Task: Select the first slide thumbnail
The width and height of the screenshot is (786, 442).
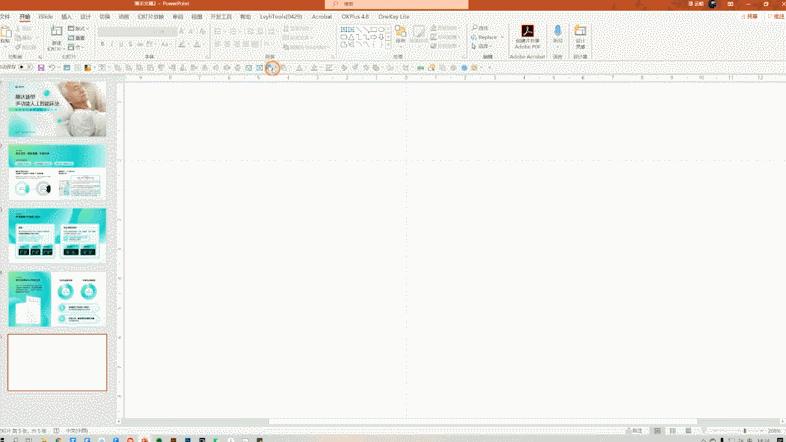Action: tap(57, 109)
